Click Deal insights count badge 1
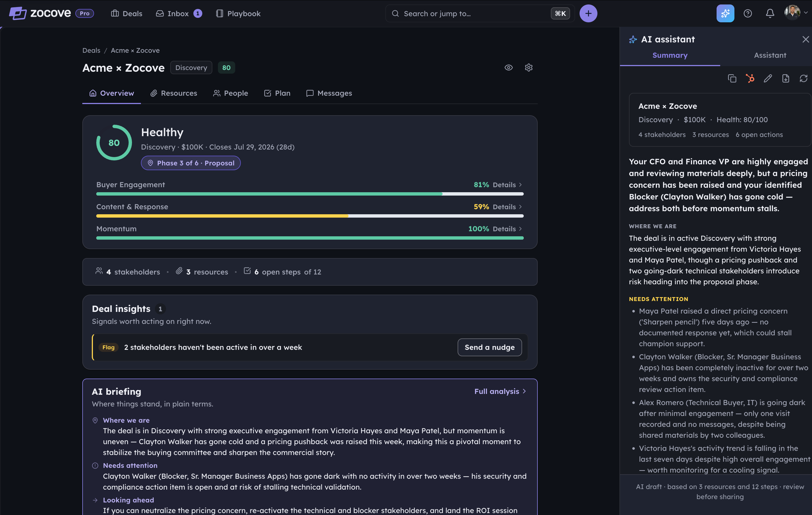 (x=160, y=309)
